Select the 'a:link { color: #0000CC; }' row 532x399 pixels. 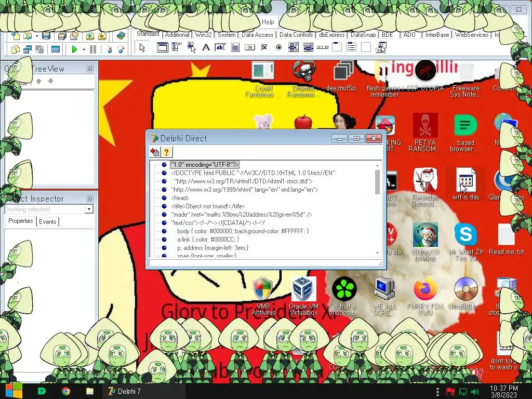pyautogui.click(x=208, y=239)
